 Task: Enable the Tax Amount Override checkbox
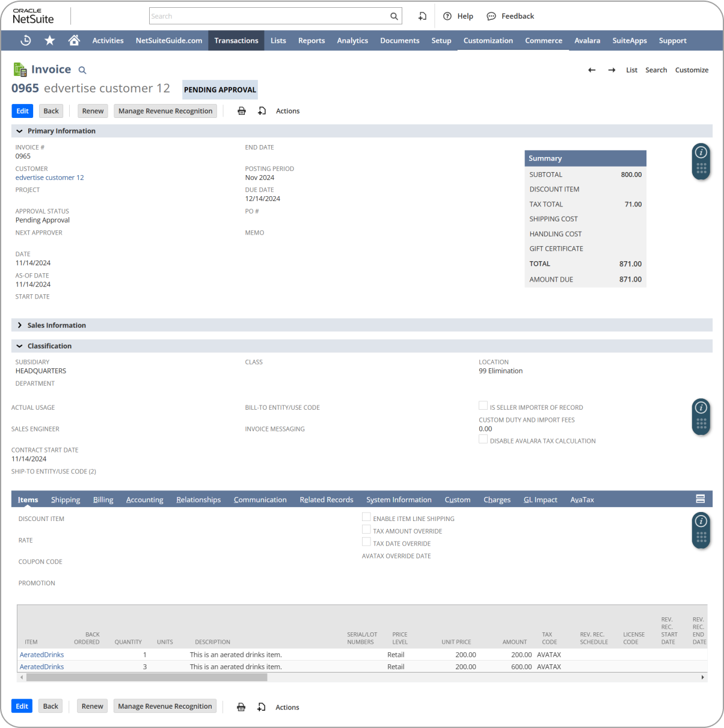367,529
